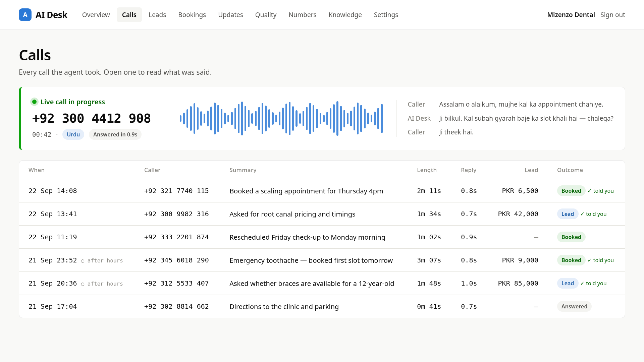
Task: Click the live call audio waveform
Action: point(281,119)
